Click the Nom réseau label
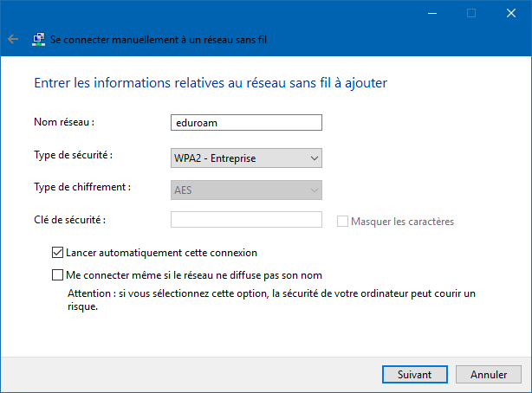Viewport: 532px width, 393px height. 64,122
